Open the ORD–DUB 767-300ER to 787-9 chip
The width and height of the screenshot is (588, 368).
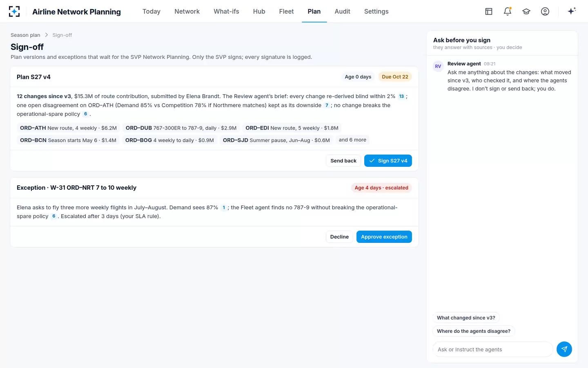(x=181, y=128)
